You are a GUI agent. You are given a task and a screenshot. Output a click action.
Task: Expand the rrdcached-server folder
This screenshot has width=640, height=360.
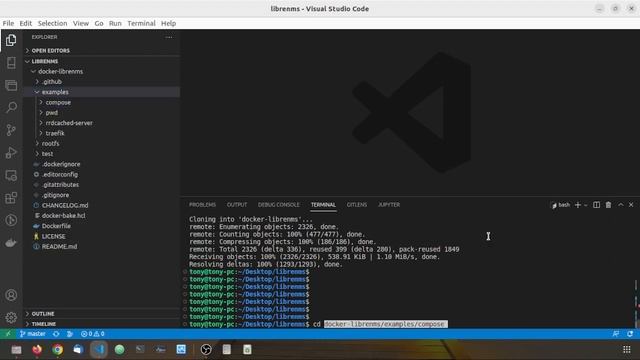click(69, 123)
